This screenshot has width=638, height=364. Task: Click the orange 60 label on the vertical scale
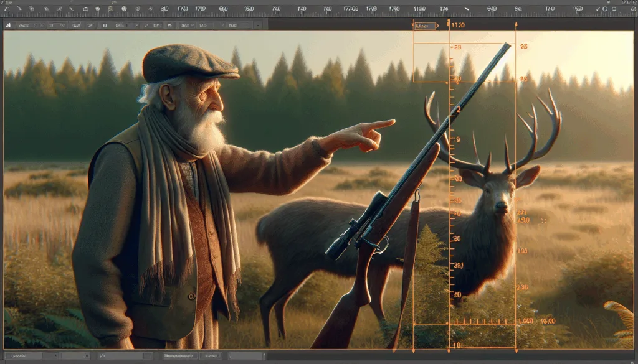coord(458,294)
